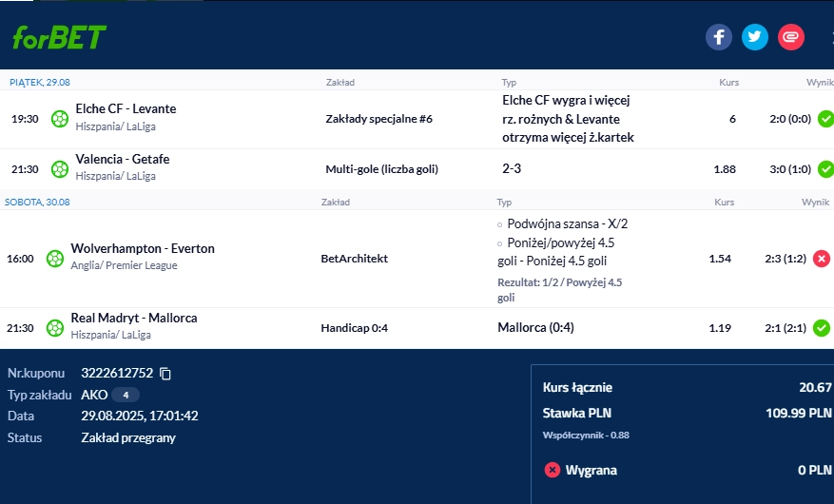The image size is (834, 504).
Task: Click total odds 20.67
Action: point(815,388)
